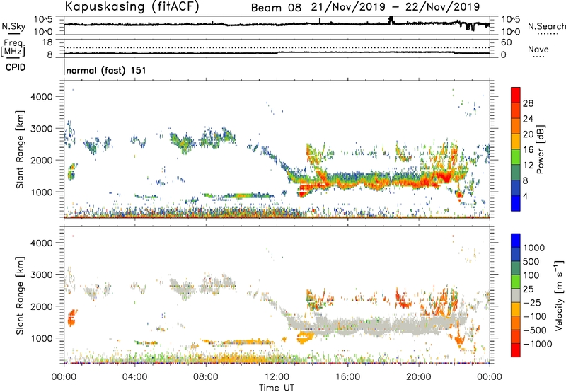Click the "N.Sky" legend label
Viewport: 566px width, 392px height.
click(x=13, y=26)
